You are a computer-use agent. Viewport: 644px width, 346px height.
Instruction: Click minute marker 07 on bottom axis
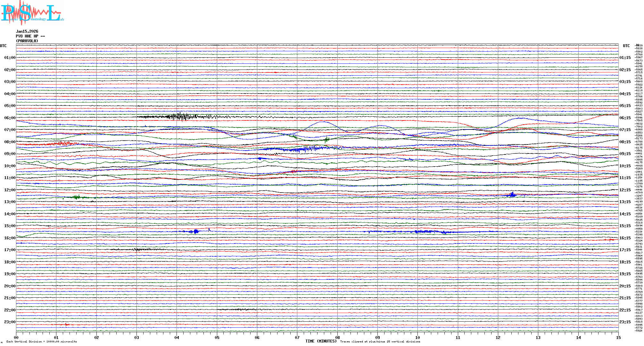click(297, 338)
